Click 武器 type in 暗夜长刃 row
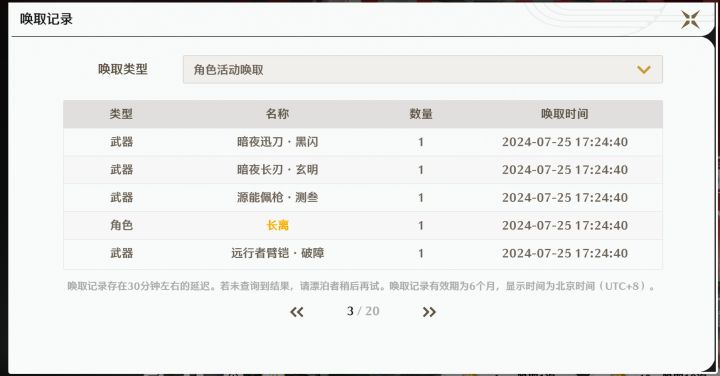 point(121,170)
